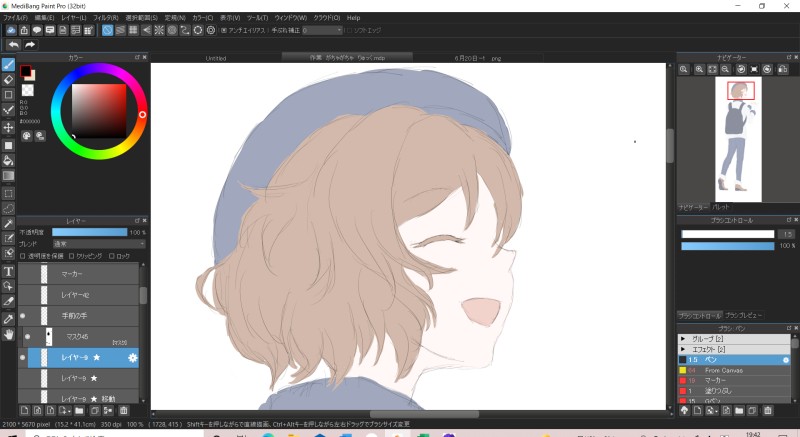Select the Text tool
Viewport: 800px width, 437px height.
[8, 271]
